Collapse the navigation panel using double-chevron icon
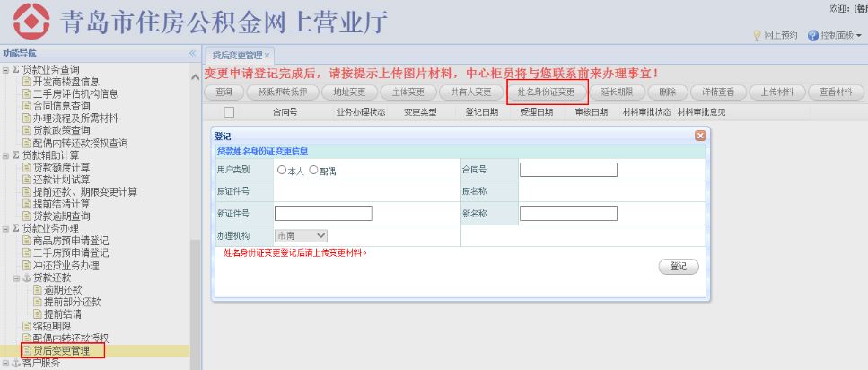Viewport: 868px width, 370px height. (x=193, y=53)
